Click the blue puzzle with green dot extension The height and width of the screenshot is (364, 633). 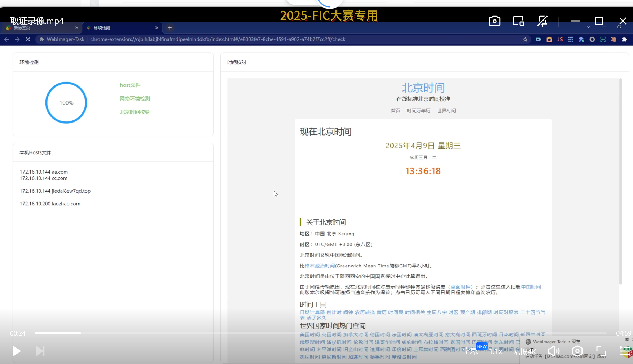pyautogui.click(x=581, y=39)
